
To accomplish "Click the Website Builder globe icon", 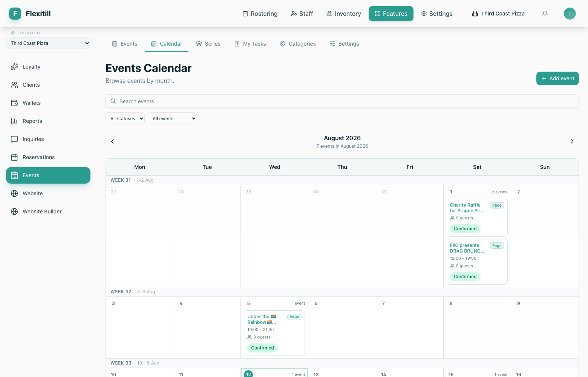I will point(14,211).
